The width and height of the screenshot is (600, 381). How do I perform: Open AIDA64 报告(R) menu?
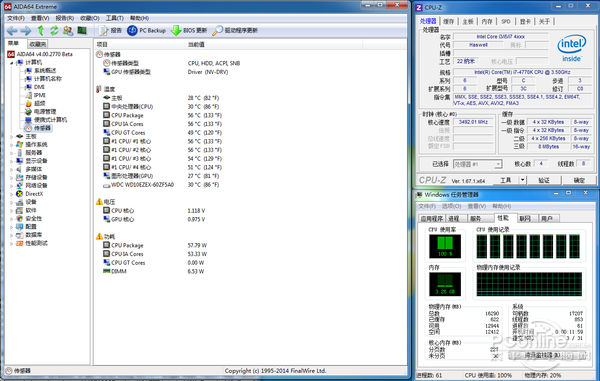coord(64,18)
